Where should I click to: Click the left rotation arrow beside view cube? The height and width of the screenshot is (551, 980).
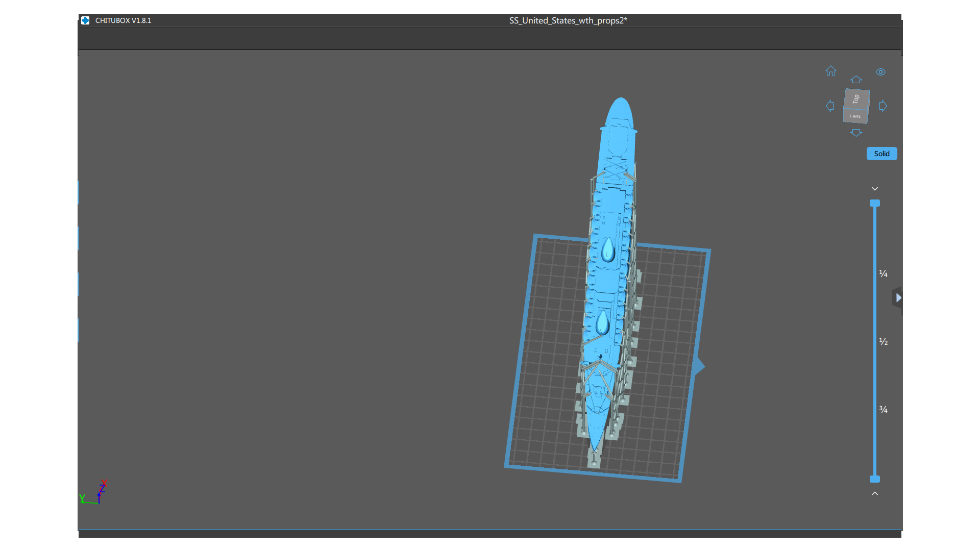click(830, 106)
